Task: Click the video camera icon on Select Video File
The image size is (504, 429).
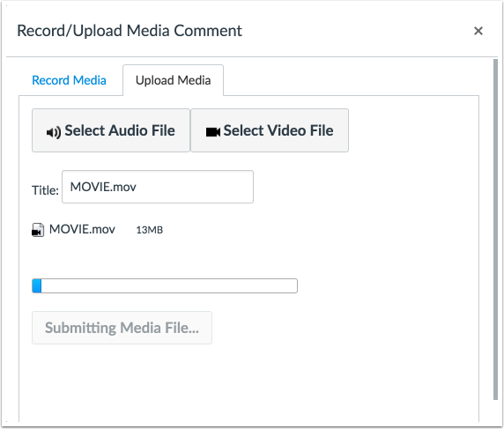Action: pos(212,132)
